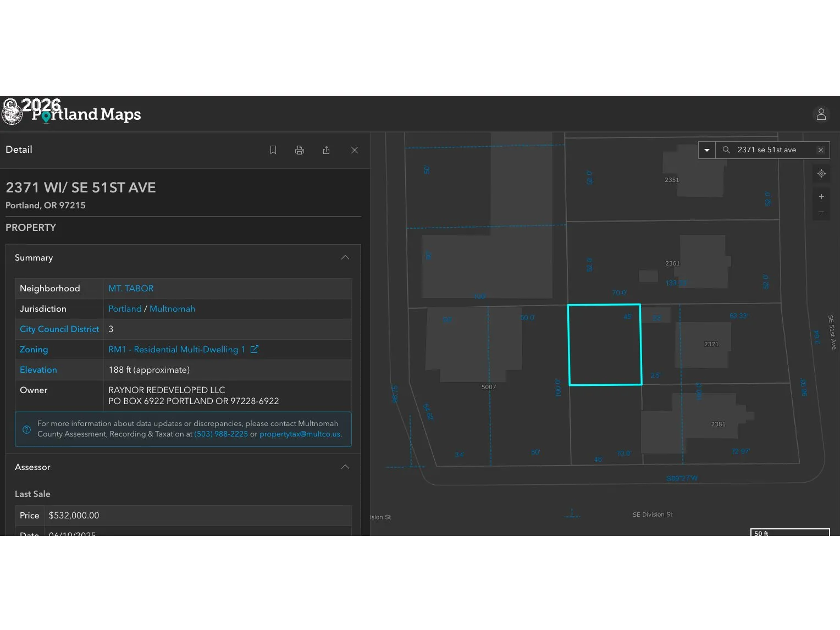Zoom in on the map
This screenshot has height=630, width=840.
click(821, 196)
